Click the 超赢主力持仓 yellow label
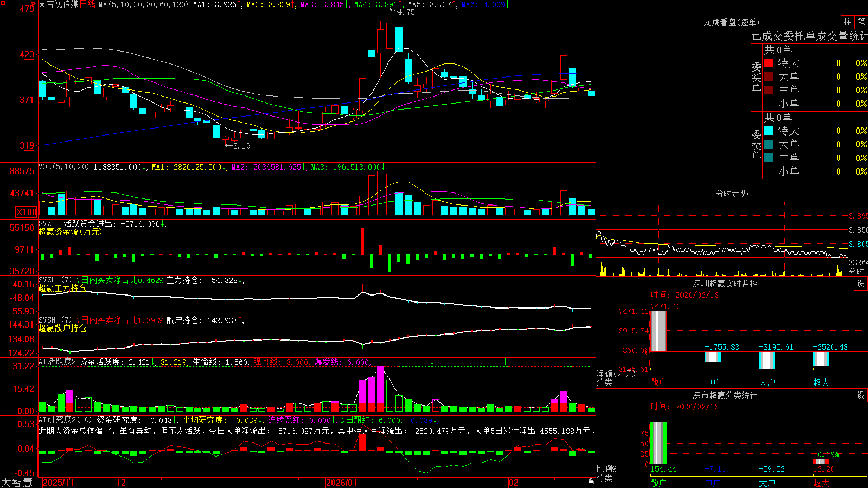This screenshot has width=868, height=488. pos(62,288)
